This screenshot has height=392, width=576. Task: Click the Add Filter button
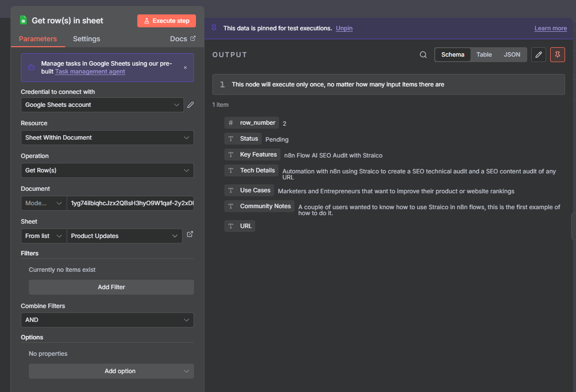click(x=111, y=287)
